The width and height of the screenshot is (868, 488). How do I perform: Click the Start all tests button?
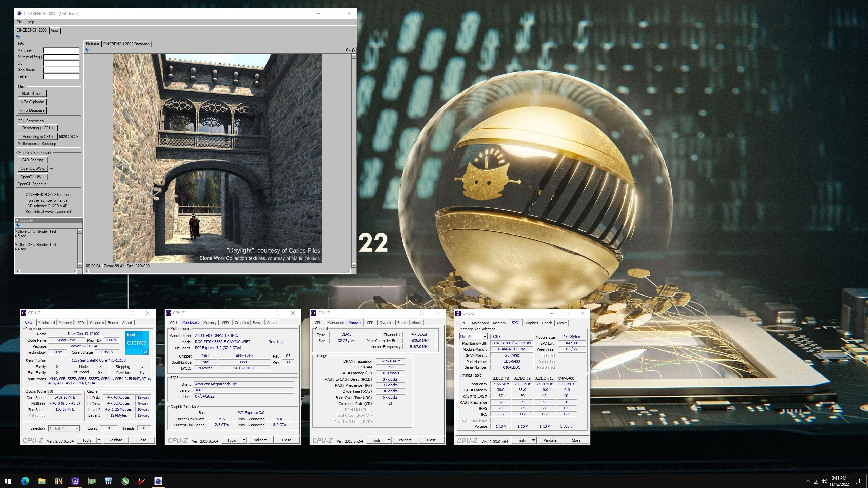(32, 94)
